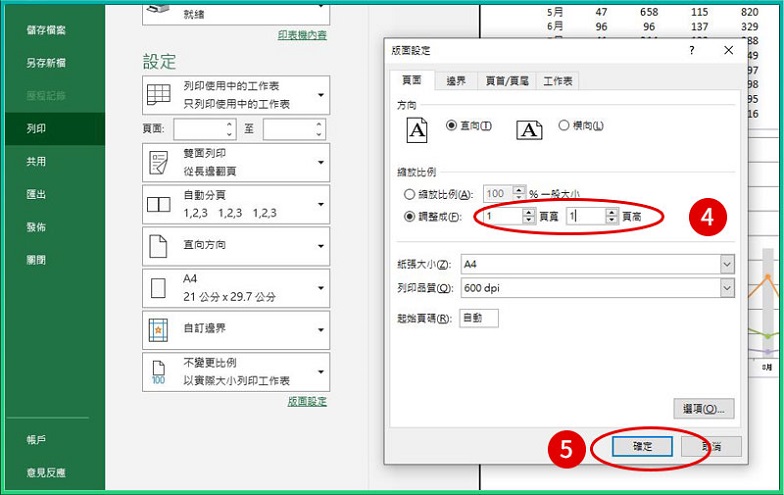Viewport: 784px width, 495px height.
Task: Open the 直向方向 orientation dropdown
Action: pyautogui.click(x=236, y=246)
